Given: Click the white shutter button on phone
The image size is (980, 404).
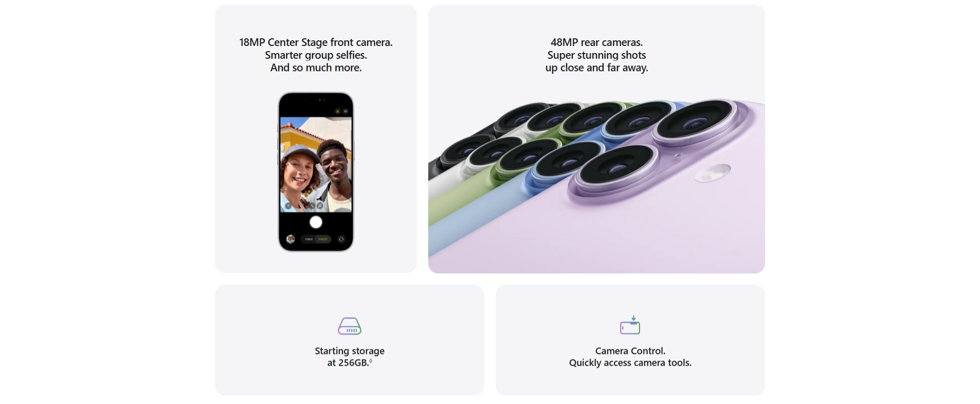Looking at the screenshot, I should [x=316, y=222].
